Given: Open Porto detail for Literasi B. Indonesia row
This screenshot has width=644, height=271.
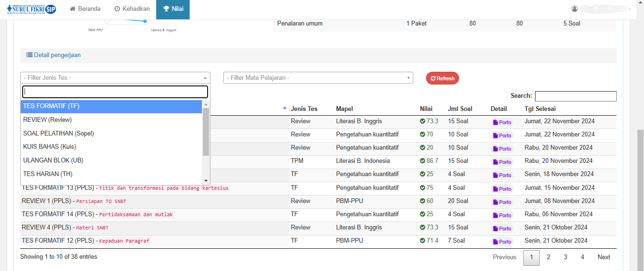Looking at the screenshot, I should [x=502, y=162].
